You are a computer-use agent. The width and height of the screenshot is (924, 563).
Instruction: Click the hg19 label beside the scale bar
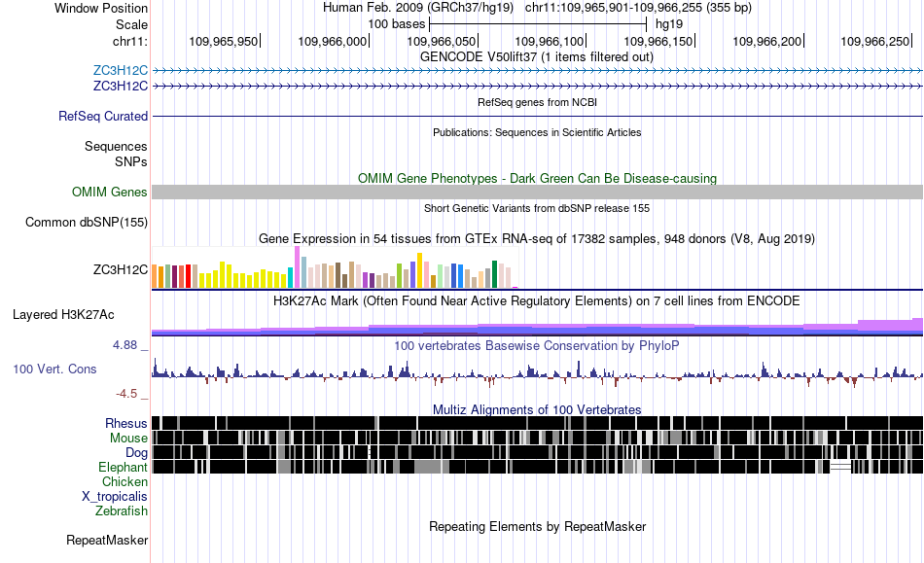pos(669,24)
